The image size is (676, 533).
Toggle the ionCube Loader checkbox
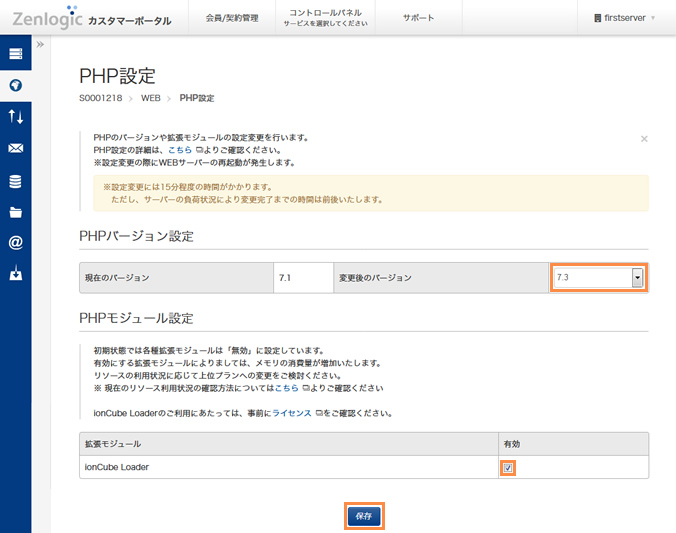coord(508,468)
